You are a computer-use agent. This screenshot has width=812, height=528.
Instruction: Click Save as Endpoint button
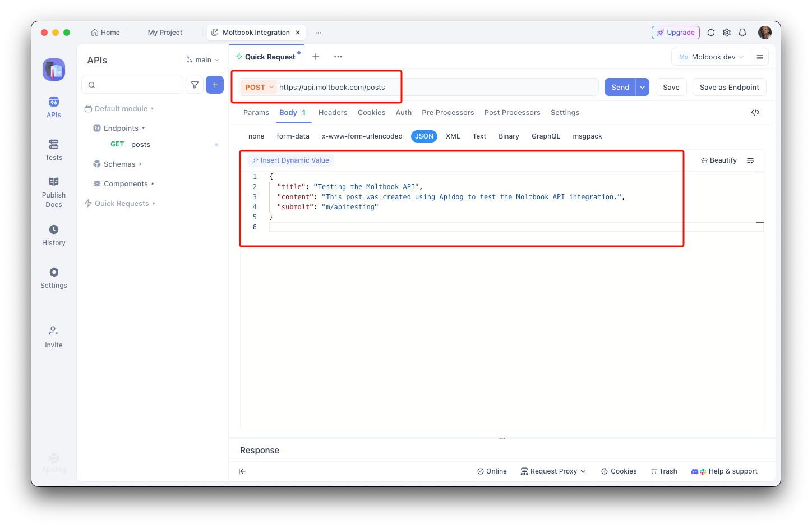[730, 87]
